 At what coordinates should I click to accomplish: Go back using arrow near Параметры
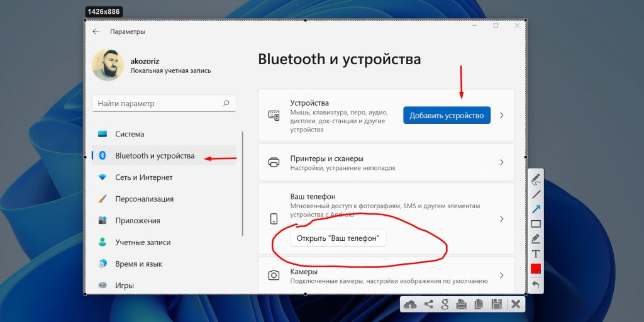tap(96, 31)
